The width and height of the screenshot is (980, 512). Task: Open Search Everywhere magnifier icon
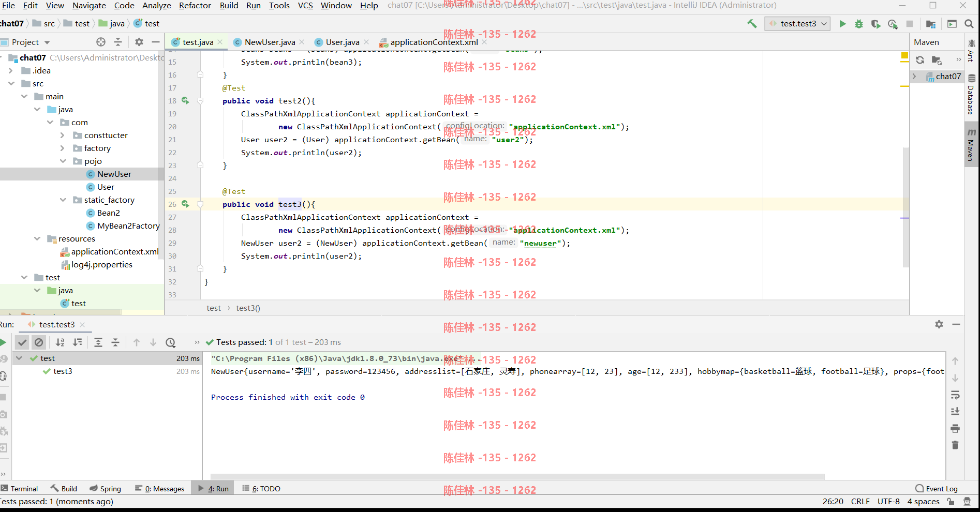(x=969, y=24)
